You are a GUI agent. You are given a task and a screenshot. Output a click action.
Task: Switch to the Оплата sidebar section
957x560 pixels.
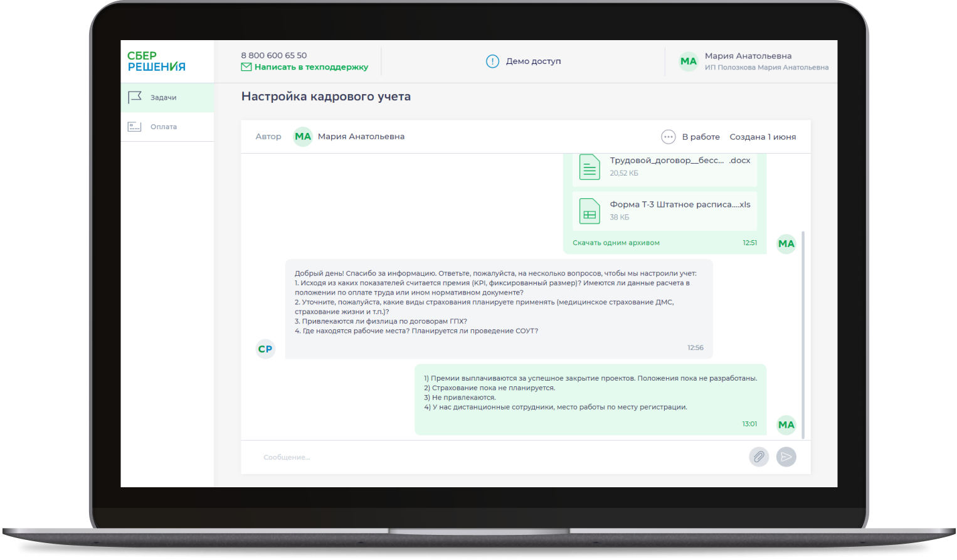click(164, 127)
